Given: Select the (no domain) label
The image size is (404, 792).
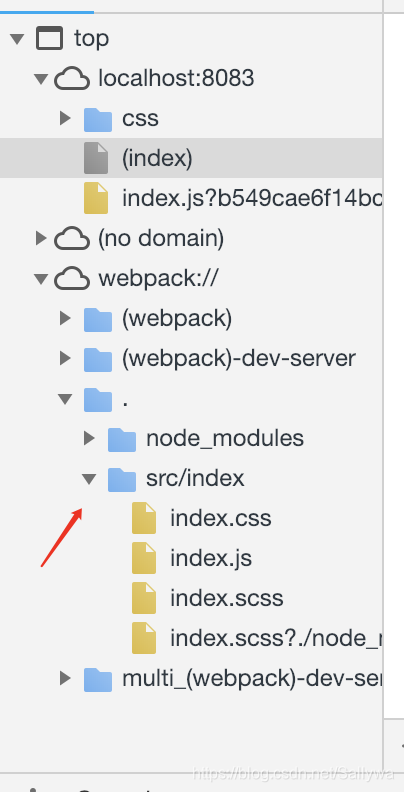Looking at the screenshot, I should coord(161,238).
